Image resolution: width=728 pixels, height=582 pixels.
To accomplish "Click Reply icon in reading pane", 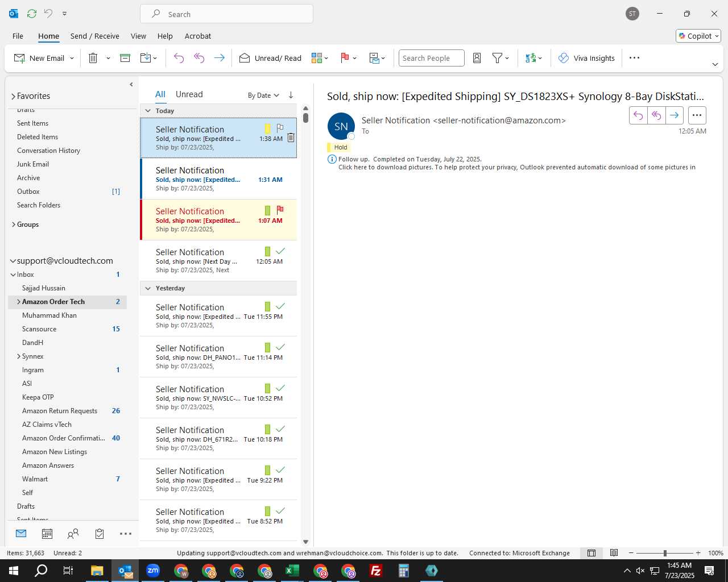I will point(638,115).
